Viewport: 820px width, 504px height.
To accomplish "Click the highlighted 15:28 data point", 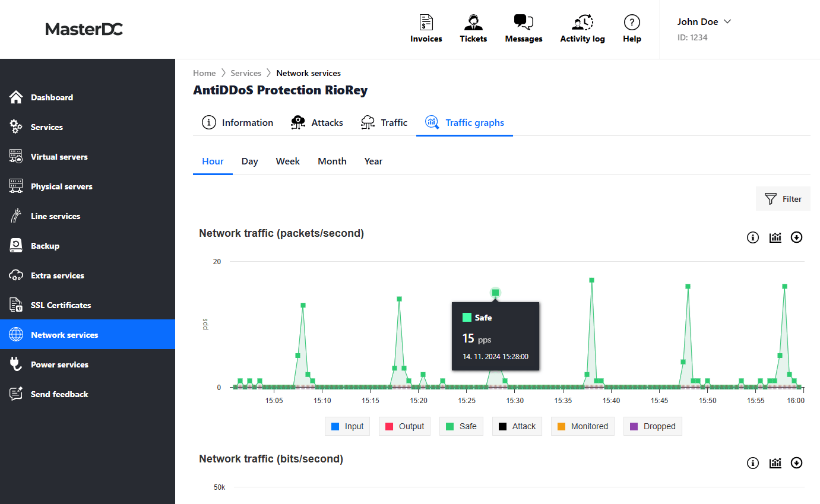I will 495,292.
